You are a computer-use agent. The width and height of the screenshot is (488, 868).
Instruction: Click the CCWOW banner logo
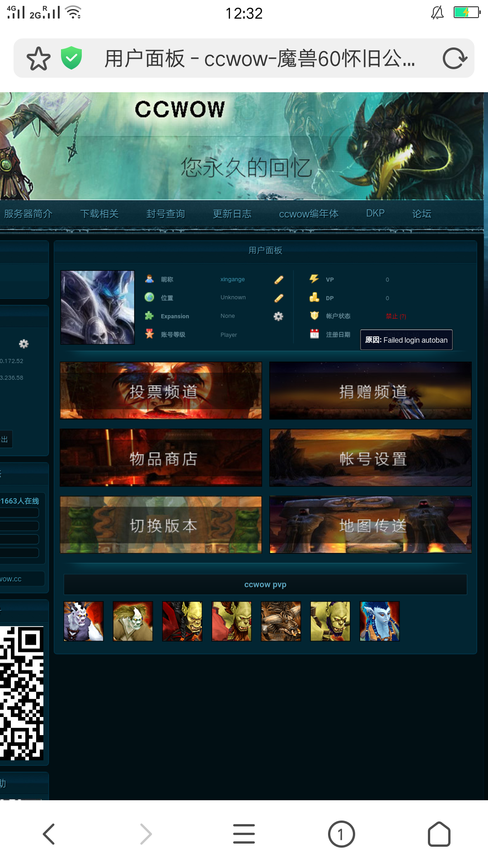click(180, 109)
